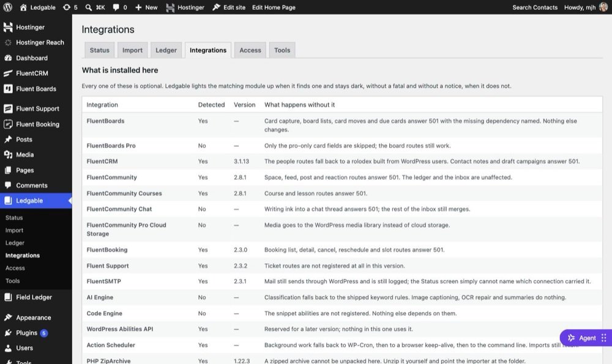
Task: Click the Agent button drag handle dots
Action: coord(603,338)
